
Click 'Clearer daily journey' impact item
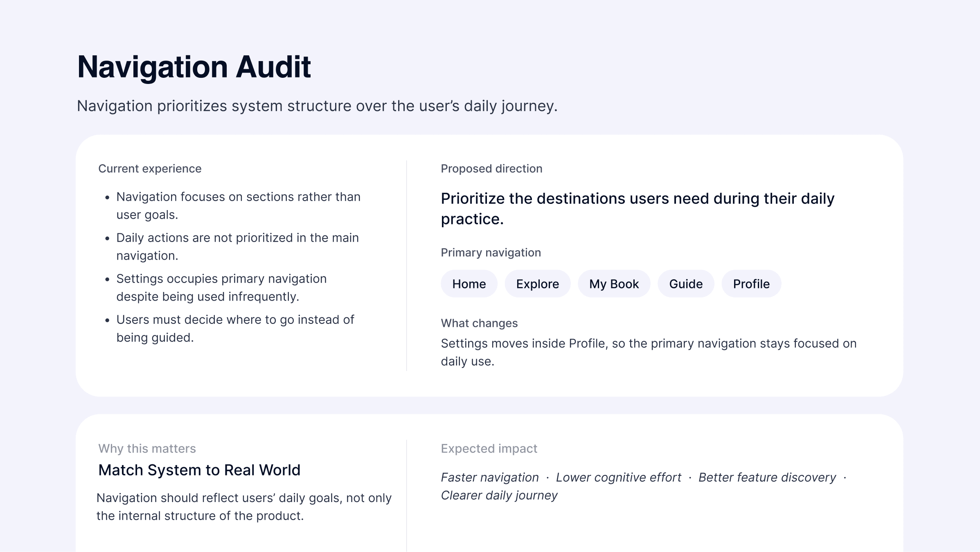(x=499, y=495)
